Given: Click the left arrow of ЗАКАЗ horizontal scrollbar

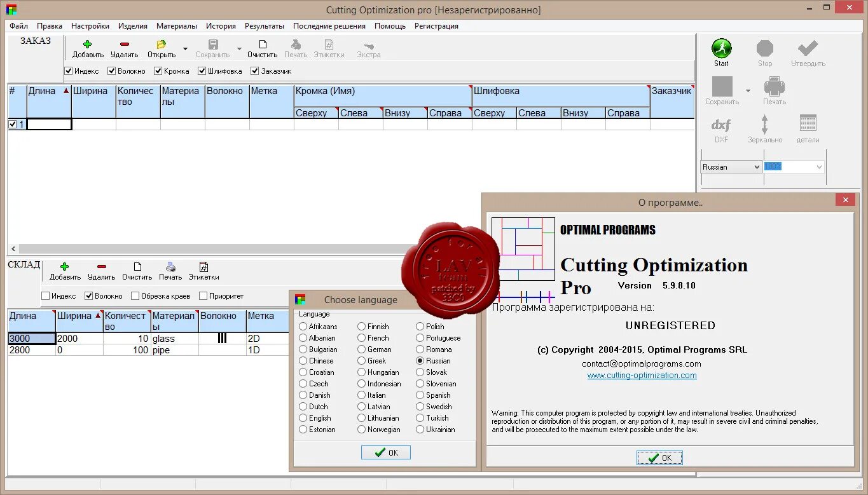Looking at the screenshot, I should coord(13,249).
